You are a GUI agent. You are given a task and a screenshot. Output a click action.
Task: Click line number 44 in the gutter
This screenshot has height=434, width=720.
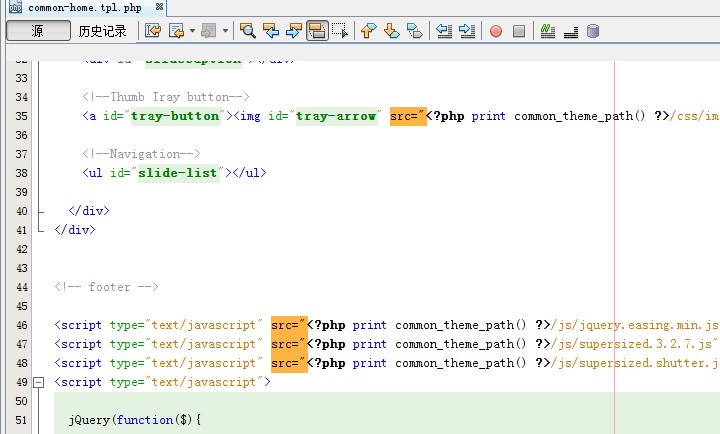pos(22,287)
